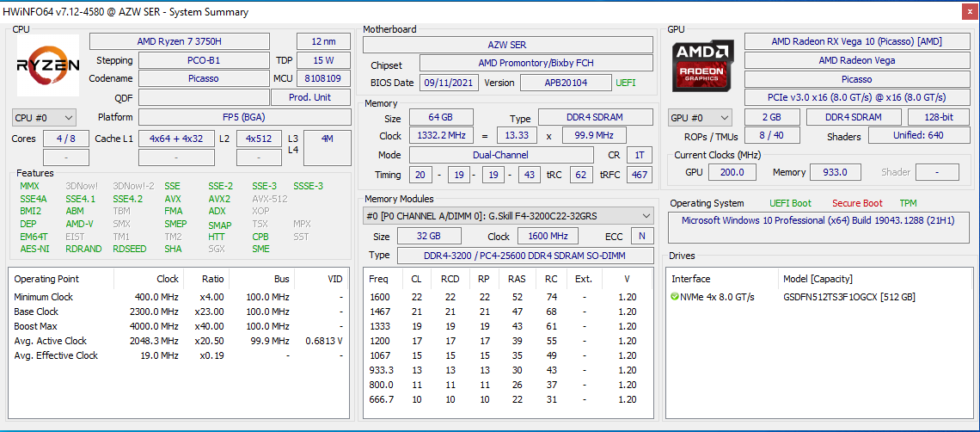Viewport: 980px width, 432px height.
Task: Click the Avg. Effective Clock row
Action: pos(178,355)
